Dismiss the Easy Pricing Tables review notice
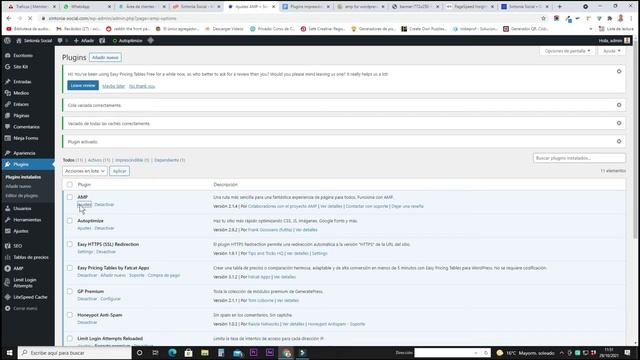640x360 pixels. click(x=619, y=71)
